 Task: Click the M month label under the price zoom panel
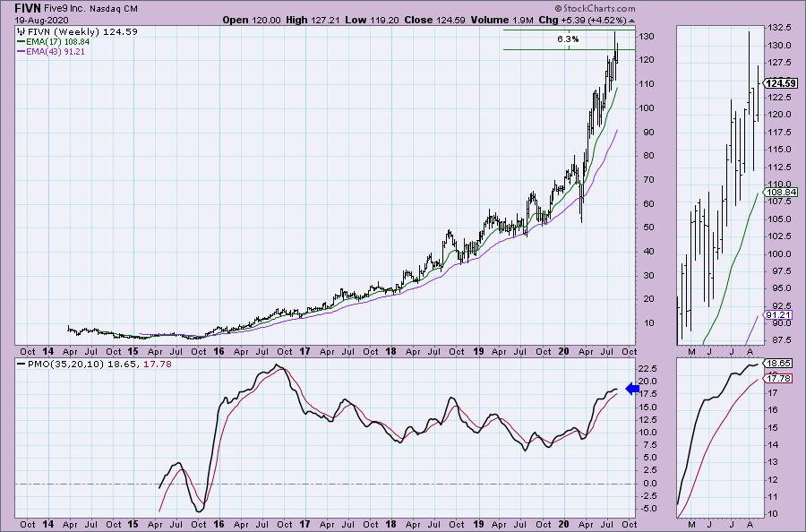coord(691,352)
